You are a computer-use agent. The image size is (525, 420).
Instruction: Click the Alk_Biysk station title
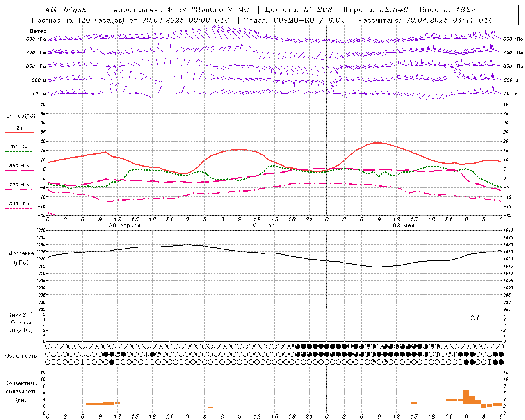[66, 10]
